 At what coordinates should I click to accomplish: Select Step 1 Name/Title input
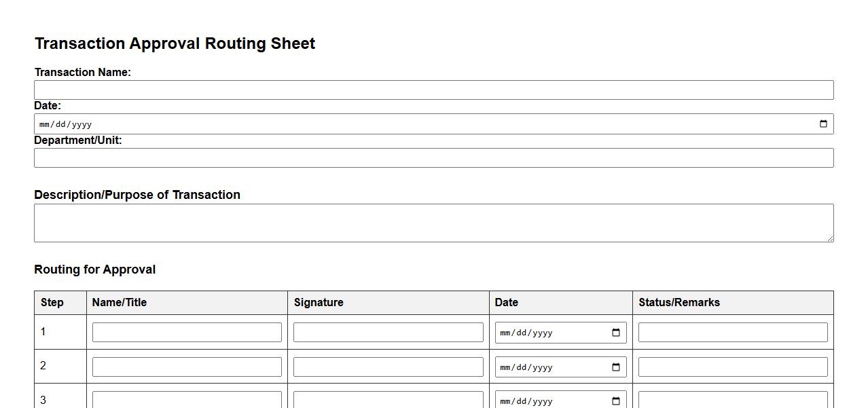187,333
